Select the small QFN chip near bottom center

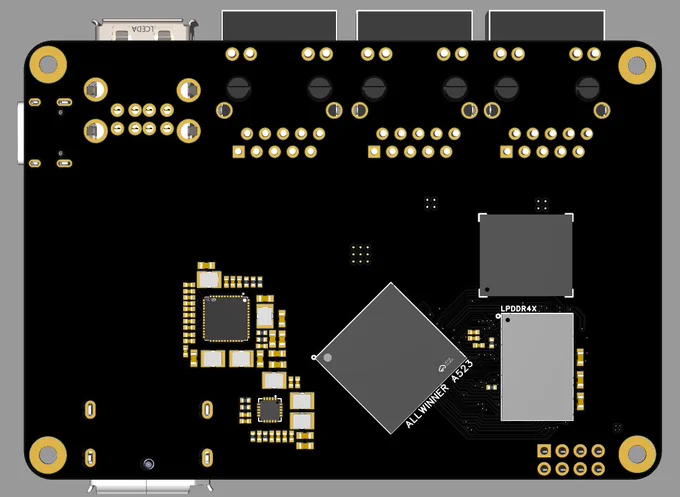269,410
